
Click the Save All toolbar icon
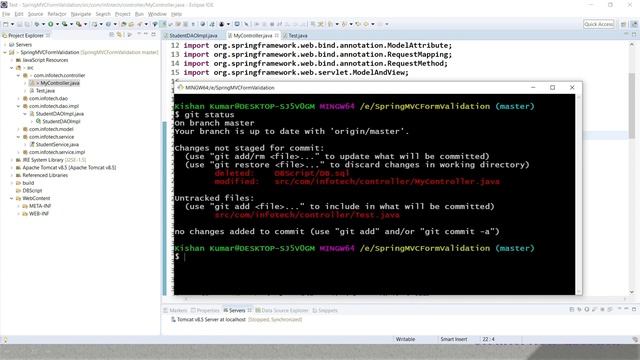[x=27, y=24]
